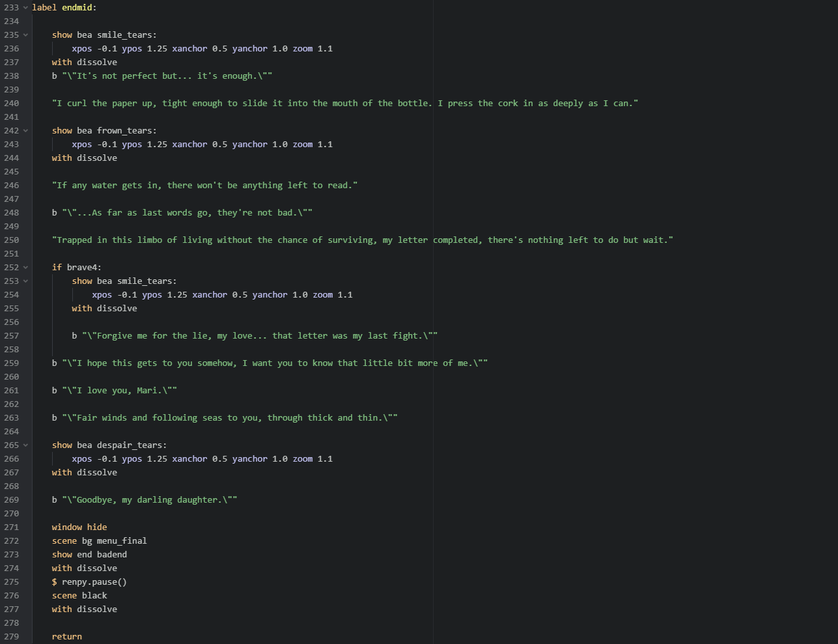Screen dimensions: 838x644
Task: Collapse the fold at line 235
Action: click(x=25, y=35)
